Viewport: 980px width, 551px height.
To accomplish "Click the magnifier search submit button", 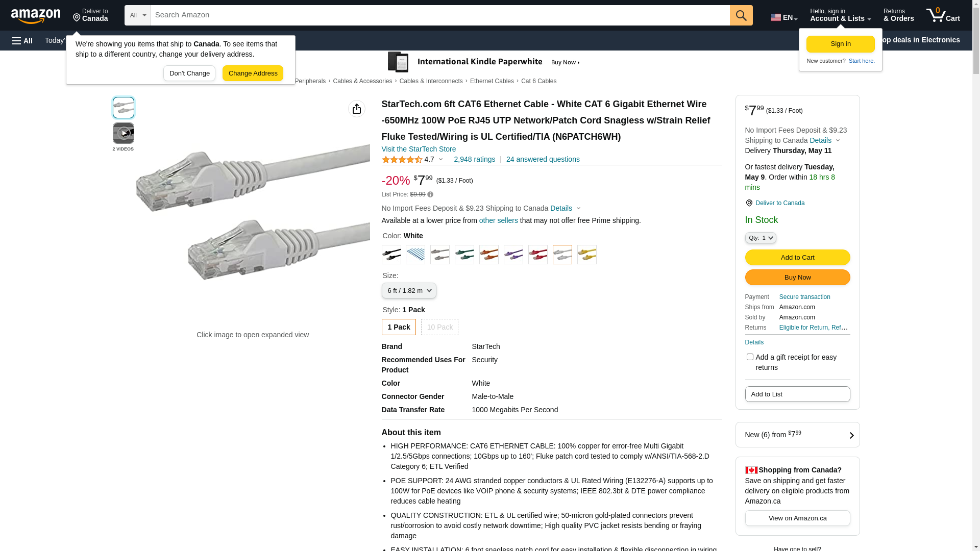I will pos(741,15).
